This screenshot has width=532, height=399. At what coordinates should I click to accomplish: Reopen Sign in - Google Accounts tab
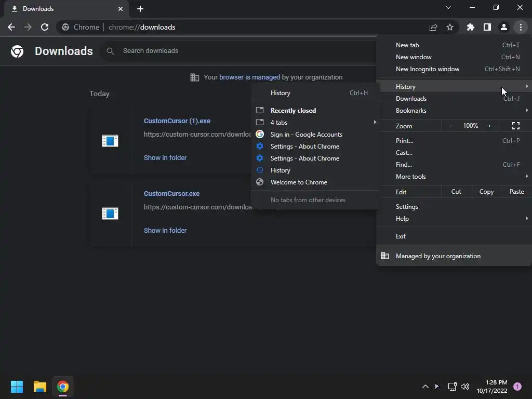[315, 135]
